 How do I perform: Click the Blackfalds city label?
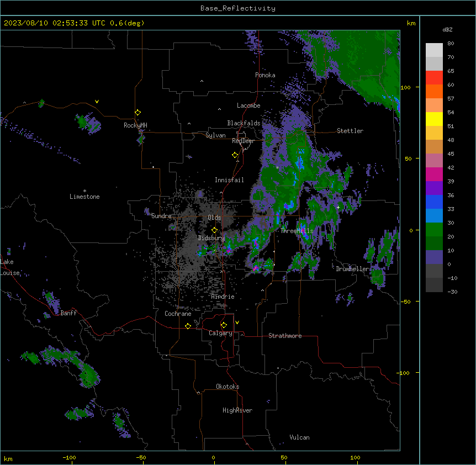tap(244, 123)
